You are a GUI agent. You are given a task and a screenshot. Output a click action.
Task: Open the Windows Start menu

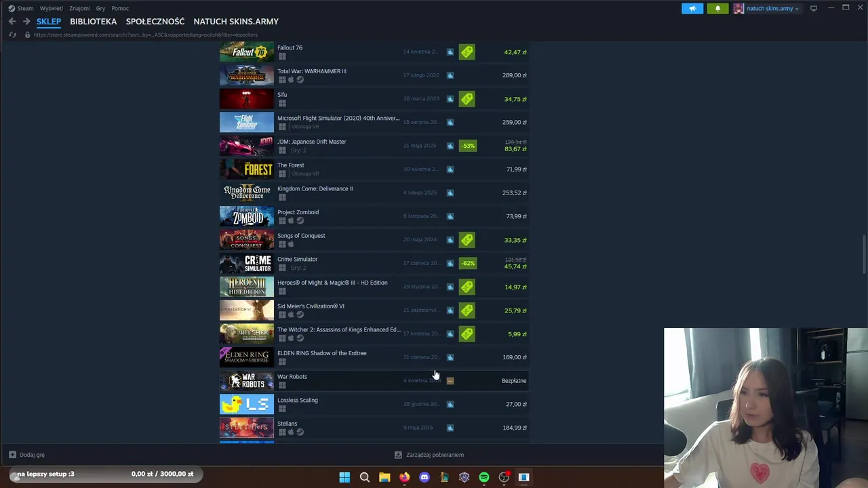click(x=344, y=477)
